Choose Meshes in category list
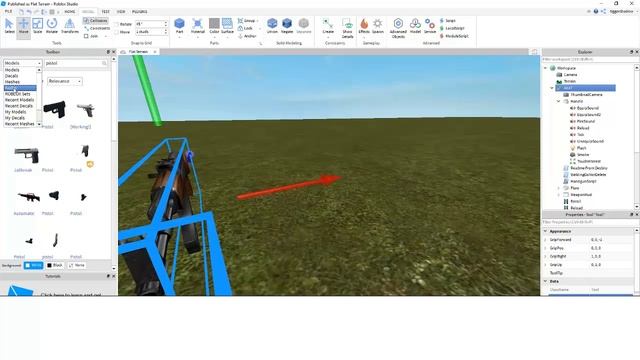Viewport: 640px width, 360px height. pyautogui.click(x=12, y=82)
